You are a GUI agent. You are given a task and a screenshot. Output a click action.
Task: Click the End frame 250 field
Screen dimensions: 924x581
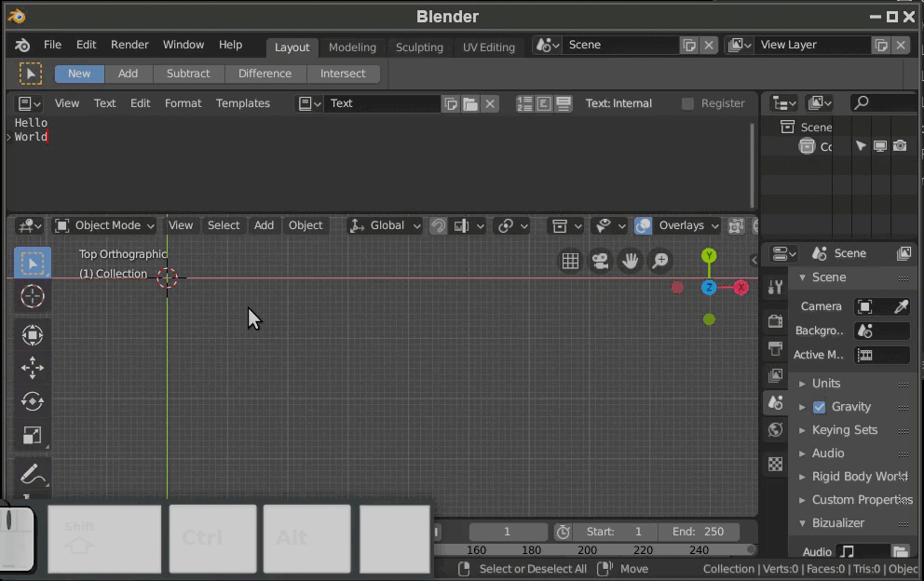(699, 532)
